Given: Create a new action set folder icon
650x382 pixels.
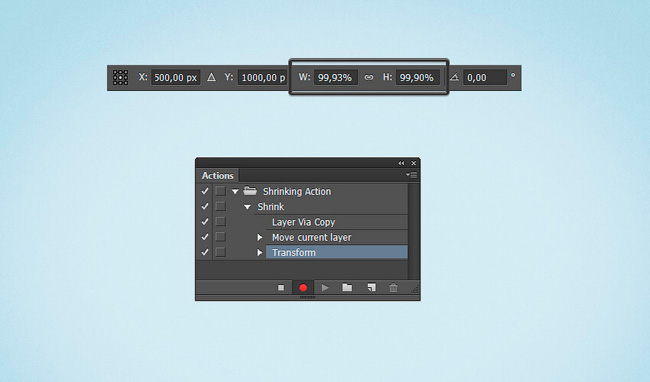Looking at the screenshot, I should 347,287.
